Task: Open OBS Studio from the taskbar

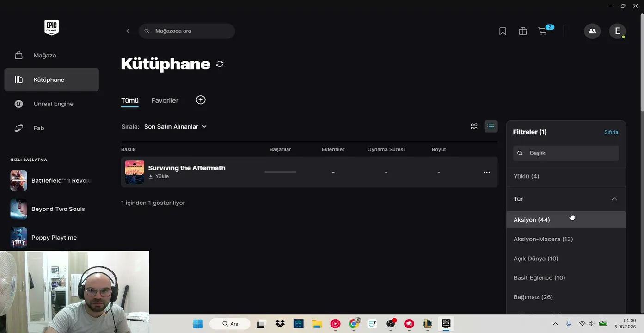Action: [x=391, y=324]
